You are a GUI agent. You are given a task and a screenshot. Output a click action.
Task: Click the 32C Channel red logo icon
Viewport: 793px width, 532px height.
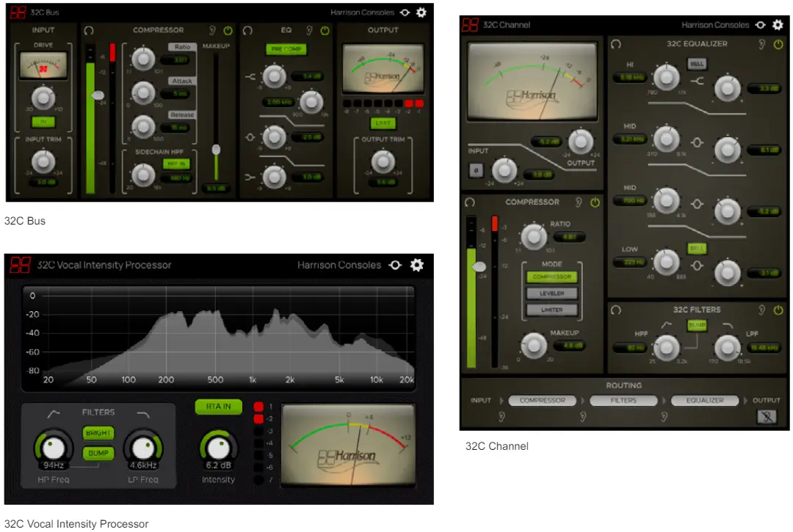(470, 25)
